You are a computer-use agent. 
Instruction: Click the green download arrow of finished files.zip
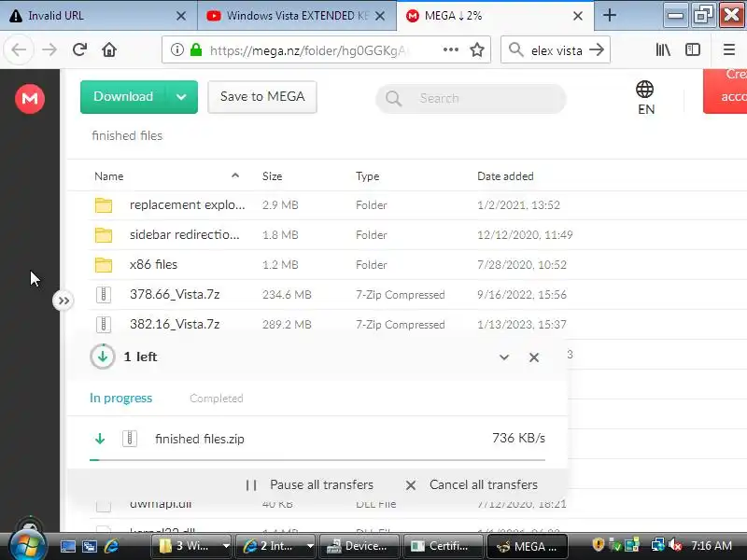tap(100, 439)
